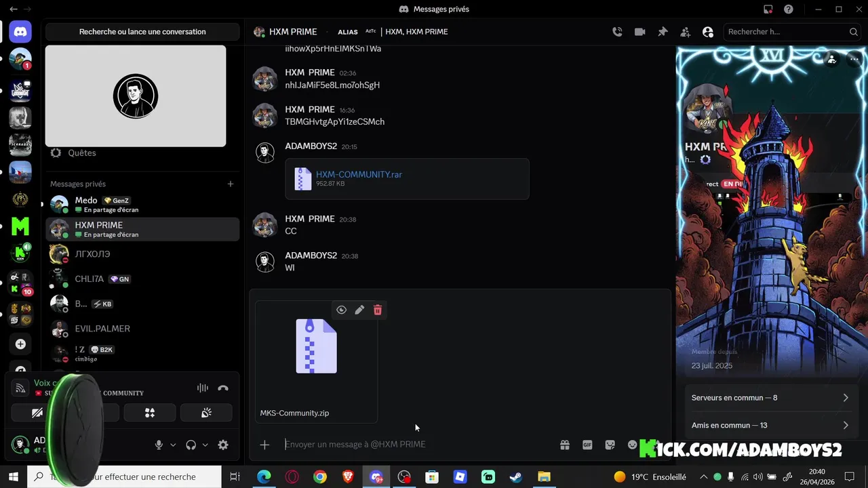Open the sticker picker
This screenshot has width=868, height=488.
(610, 445)
